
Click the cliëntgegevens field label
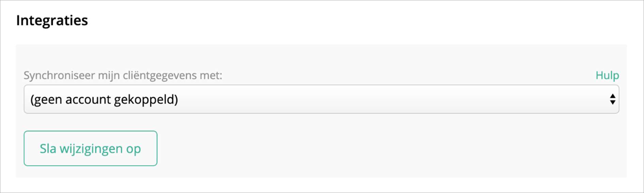point(123,75)
